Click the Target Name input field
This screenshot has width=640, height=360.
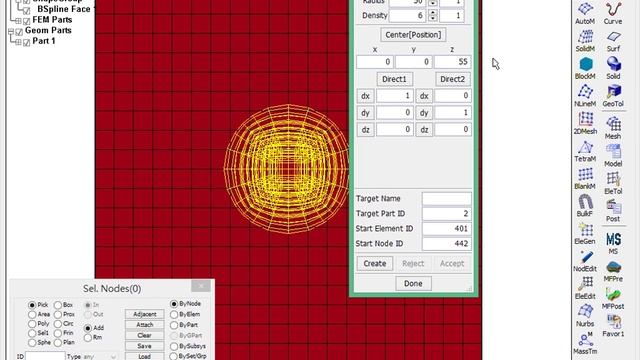pyautogui.click(x=447, y=199)
